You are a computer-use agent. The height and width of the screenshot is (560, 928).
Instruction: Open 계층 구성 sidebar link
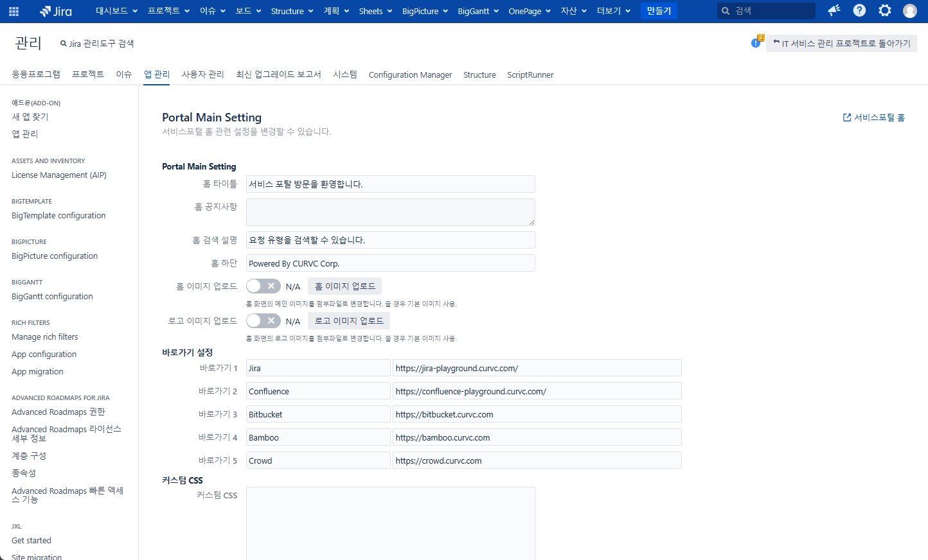29,455
